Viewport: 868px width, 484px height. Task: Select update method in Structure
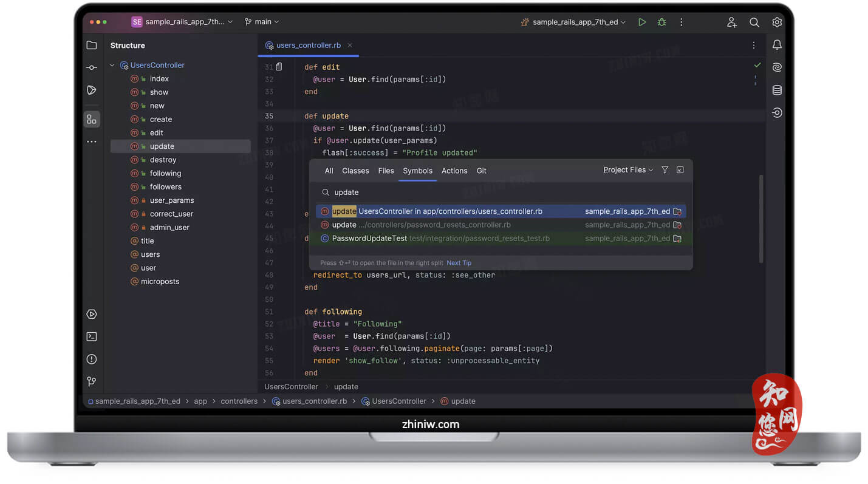pyautogui.click(x=180, y=146)
